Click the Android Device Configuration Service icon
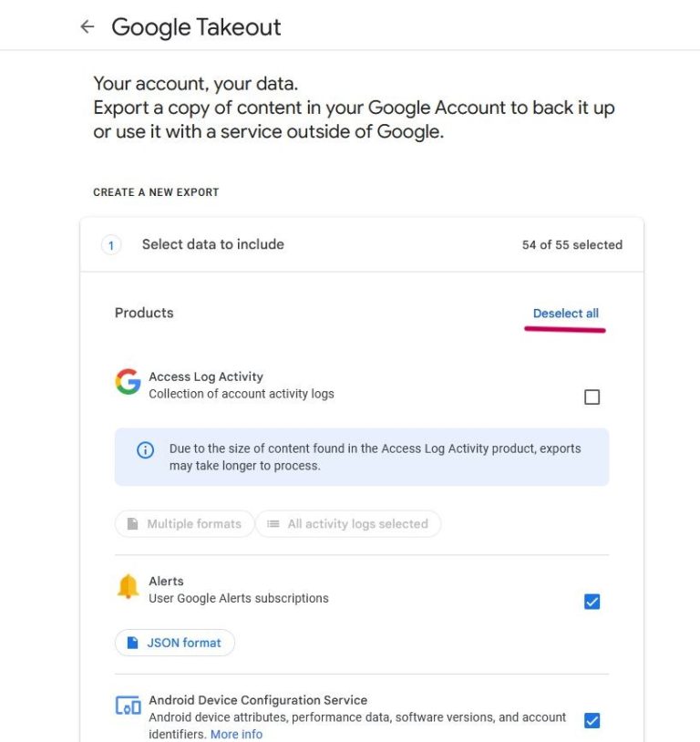Screen dimensions: 700x742 [128, 706]
